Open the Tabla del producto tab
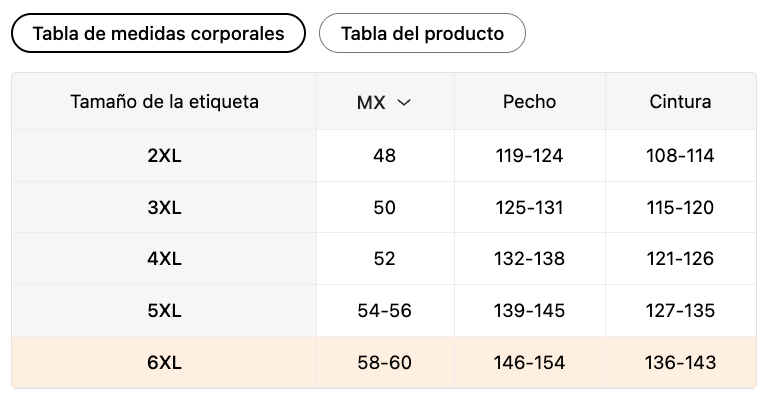 tap(422, 33)
